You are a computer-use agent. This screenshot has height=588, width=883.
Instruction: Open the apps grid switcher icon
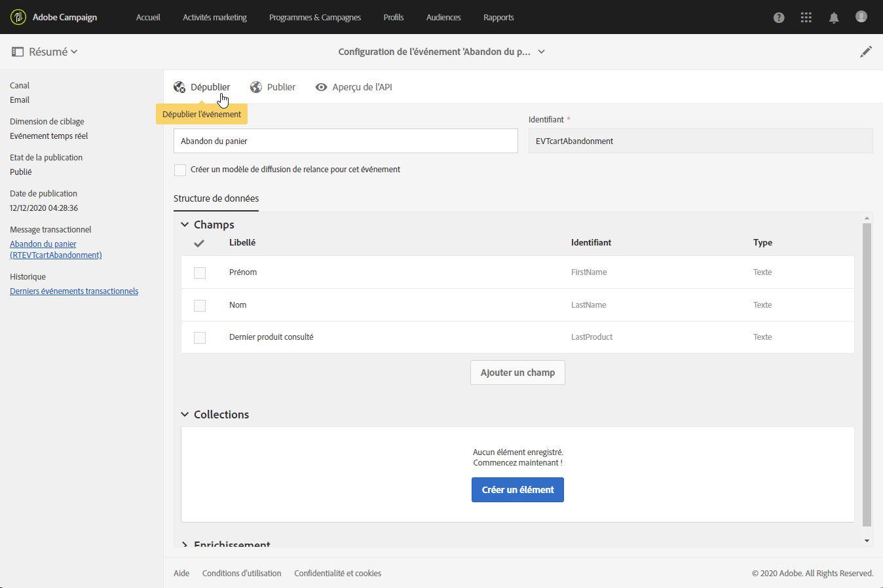click(x=806, y=18)
